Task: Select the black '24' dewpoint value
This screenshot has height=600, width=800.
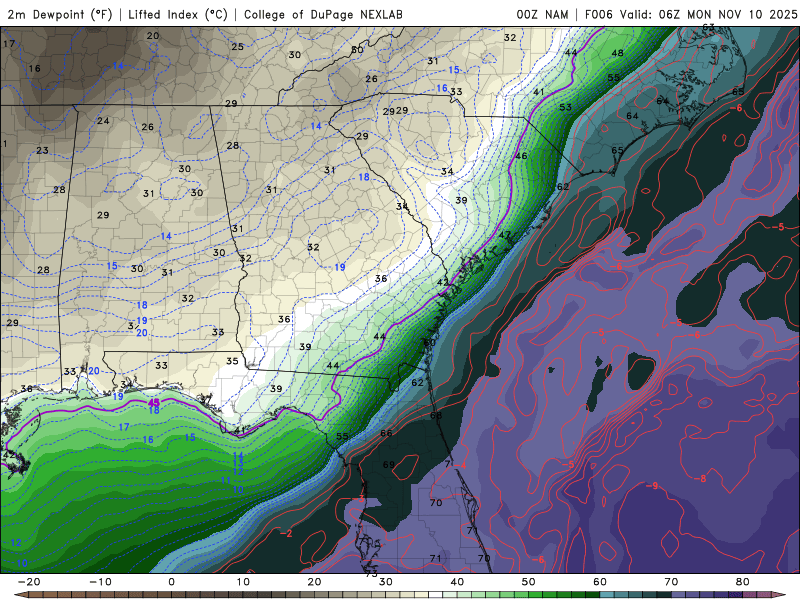Action: tap(103, 121)
